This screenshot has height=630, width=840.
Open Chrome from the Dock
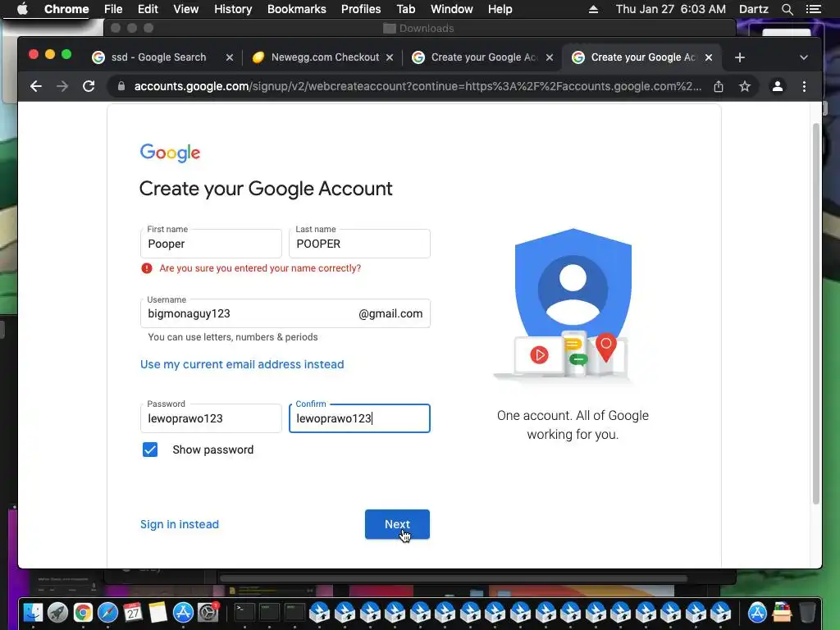tap(83, 612)
